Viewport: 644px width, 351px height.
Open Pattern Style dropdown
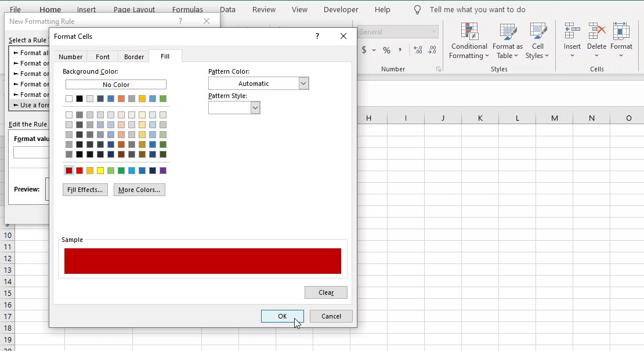[255, 107]
